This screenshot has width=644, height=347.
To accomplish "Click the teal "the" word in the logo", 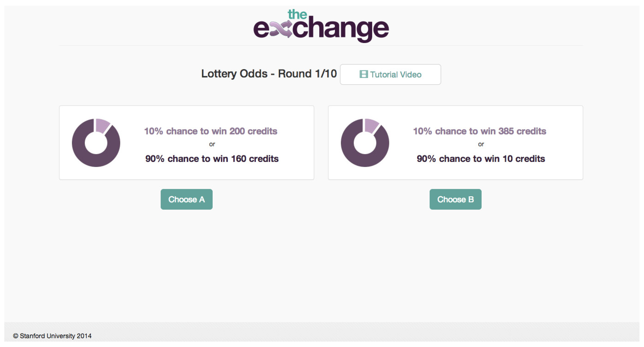I will tap(297, 14).
